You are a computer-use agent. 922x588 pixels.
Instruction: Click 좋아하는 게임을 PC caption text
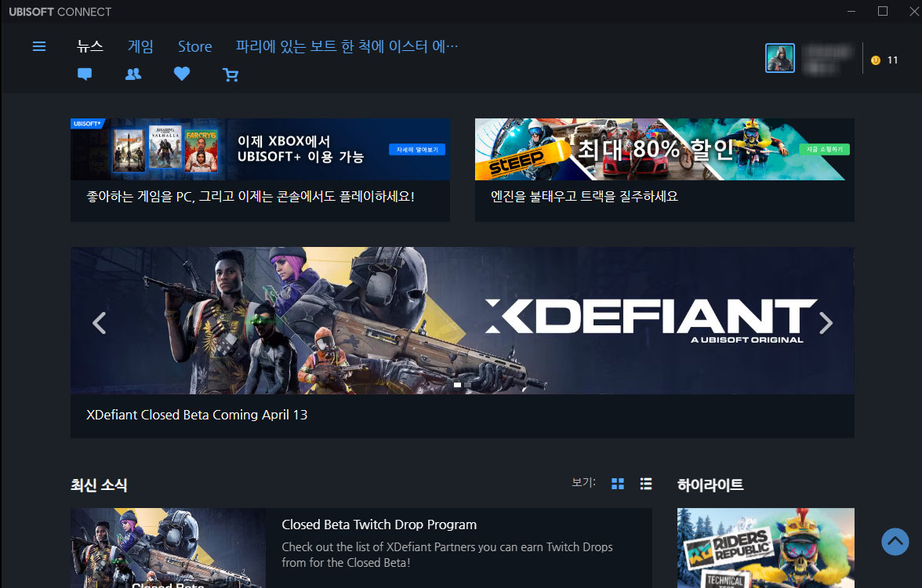pyautogui.click(x=251, y=196)
